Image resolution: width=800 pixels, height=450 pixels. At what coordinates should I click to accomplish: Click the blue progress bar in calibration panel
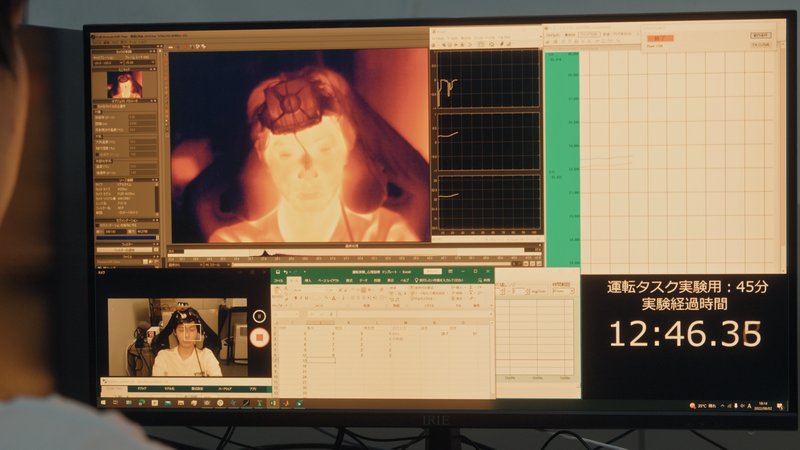[127, 237]
